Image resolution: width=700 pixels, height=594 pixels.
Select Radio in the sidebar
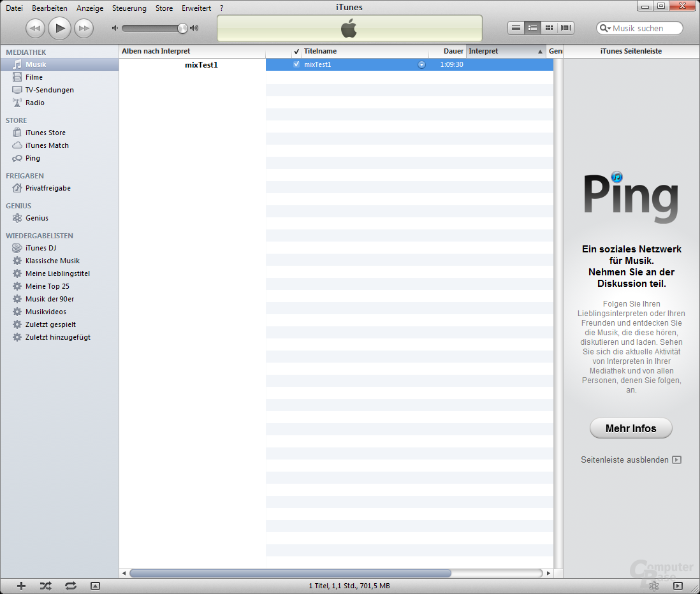point(59,103)
